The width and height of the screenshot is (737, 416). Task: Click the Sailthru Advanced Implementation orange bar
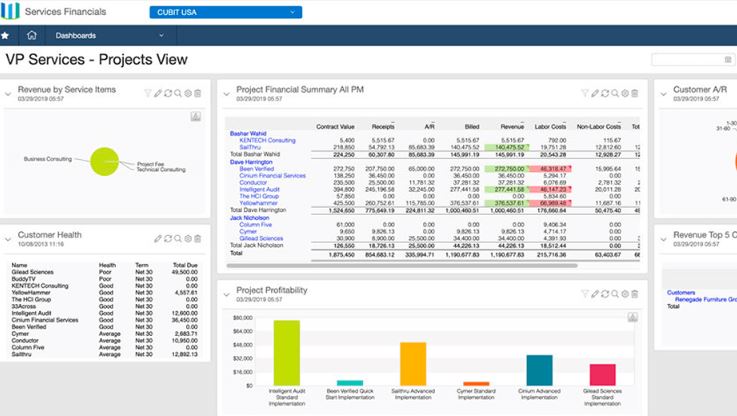tap(413, 364)
